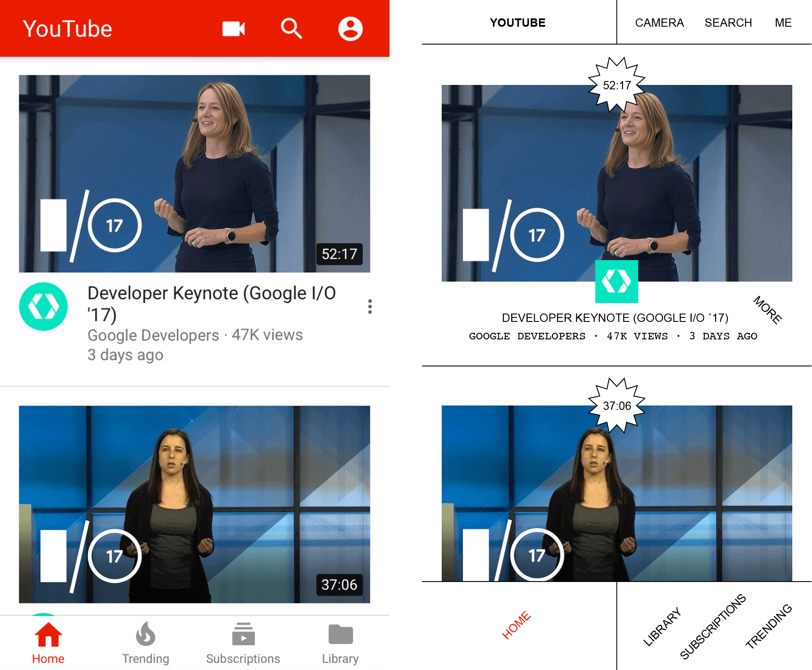Select CAMERA in right mockup header

click(x=660, y=23)
